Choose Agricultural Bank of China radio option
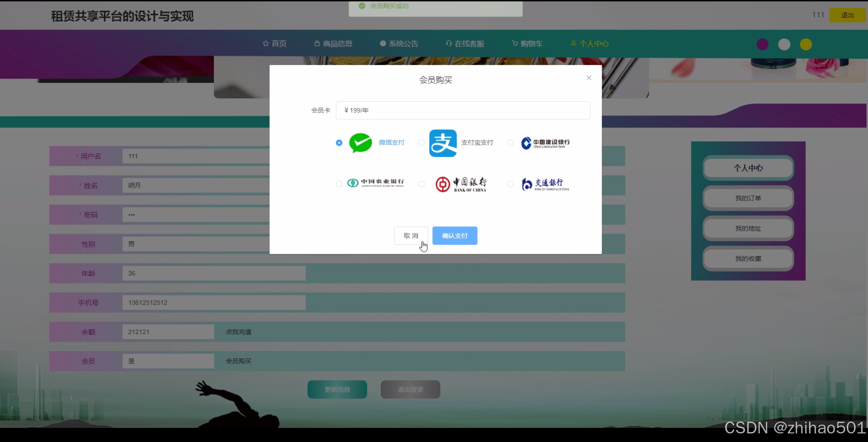The height and width of the screenshot is (442, 868). pyautogui.click(x=339, y=184)
